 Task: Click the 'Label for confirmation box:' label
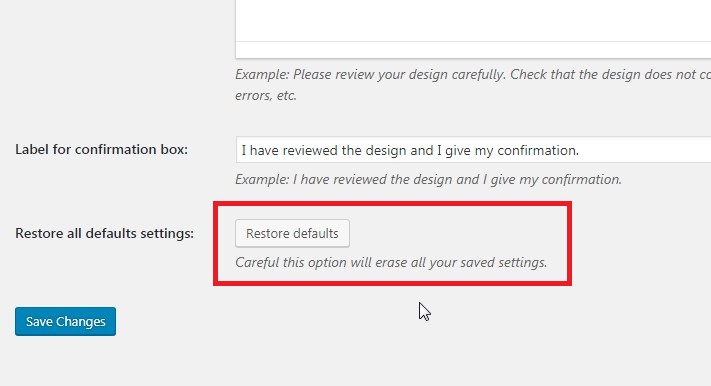coord(102,149)
